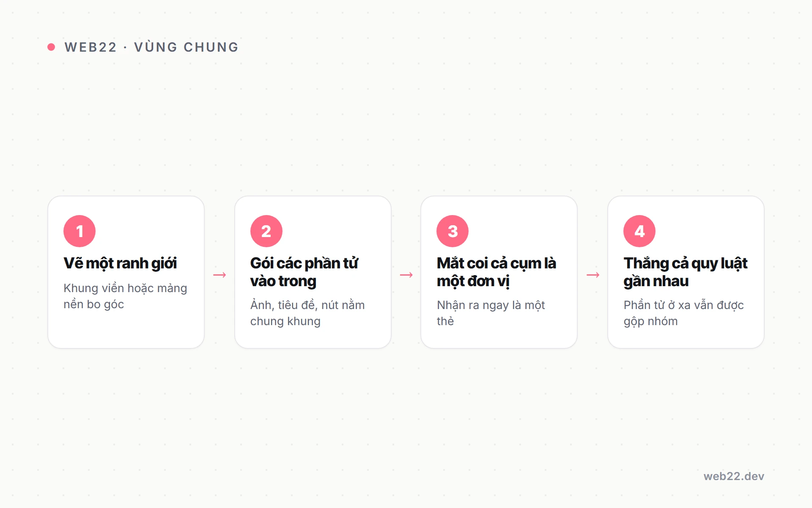
Task: Select the WEB22 · VÙNG CHUNG header text
Action: click(152, 47)
